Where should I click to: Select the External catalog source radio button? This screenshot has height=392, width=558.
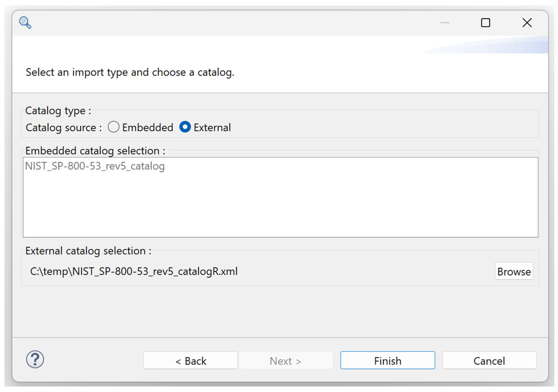185,127
